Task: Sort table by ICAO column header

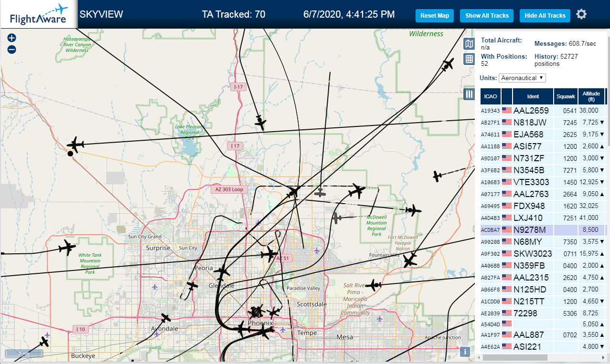Action: (490, 96)
